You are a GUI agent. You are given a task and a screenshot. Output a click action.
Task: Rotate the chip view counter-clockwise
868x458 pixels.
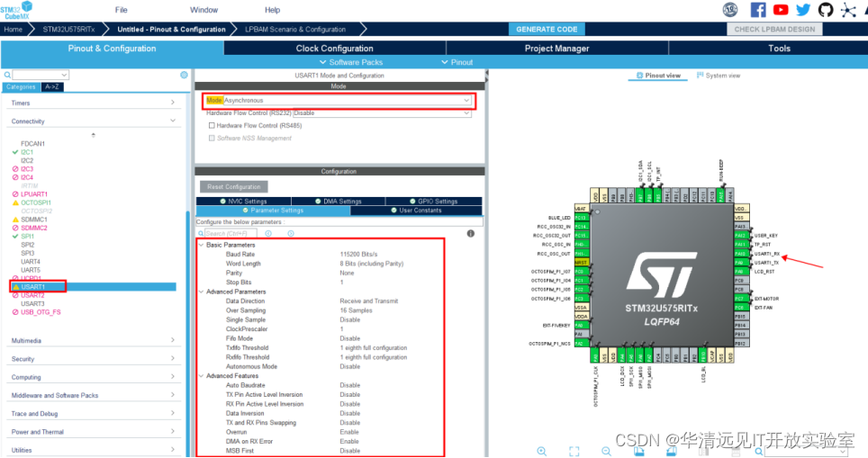coord(672,452)
